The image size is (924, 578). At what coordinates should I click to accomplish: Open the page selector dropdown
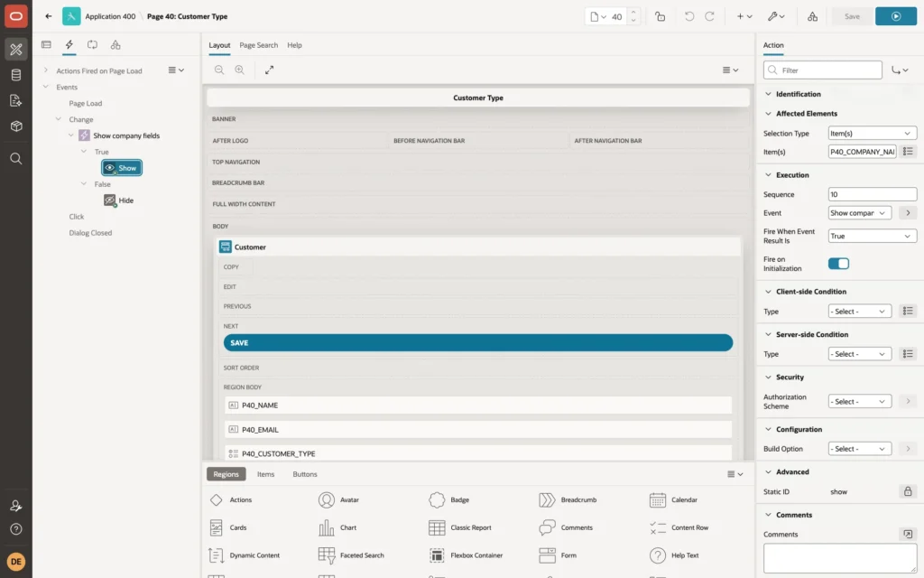pyautogui.click(x=598, y=16)
